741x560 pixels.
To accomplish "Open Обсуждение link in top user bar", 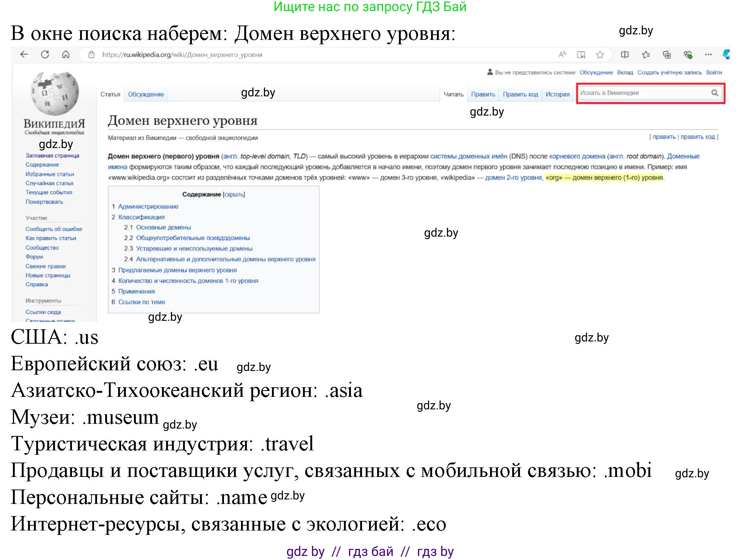I will coord(596,72).
